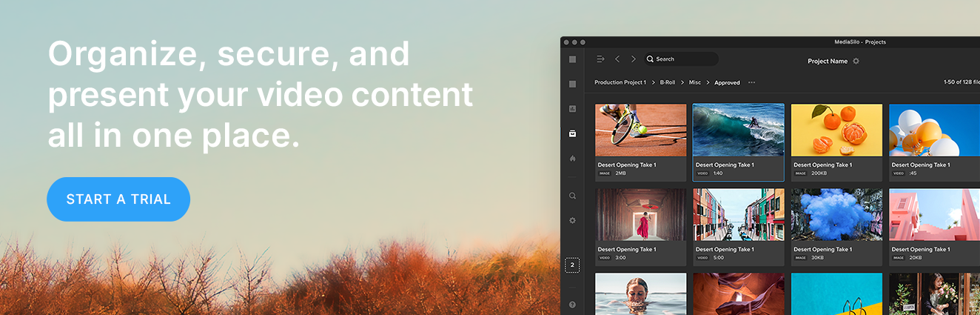The height and width of the screenshot is (315, 980).
Task: Expand the breadcrumb ellipsis options menu
Action: pos(751,83)
